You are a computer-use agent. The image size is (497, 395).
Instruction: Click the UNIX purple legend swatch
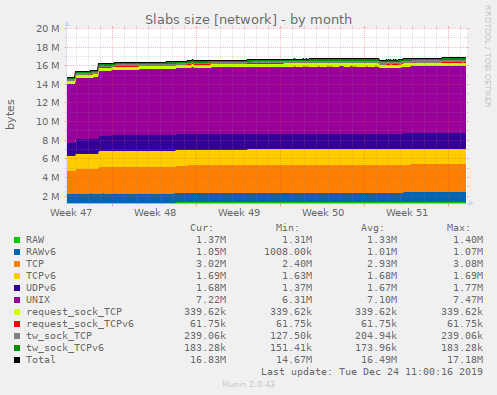pyautogui.click(x=17, y=300)
